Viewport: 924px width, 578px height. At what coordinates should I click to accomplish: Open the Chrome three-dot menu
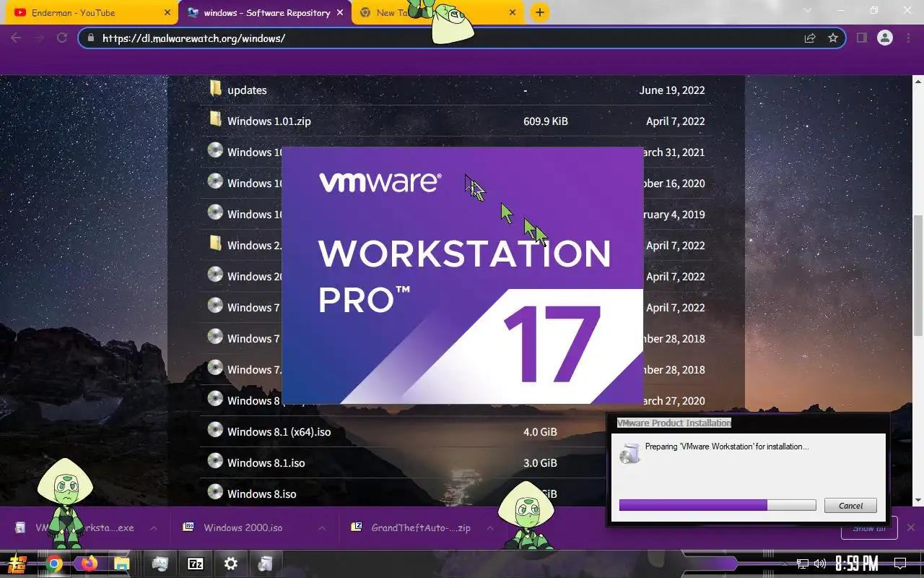(x=908, y=38)
